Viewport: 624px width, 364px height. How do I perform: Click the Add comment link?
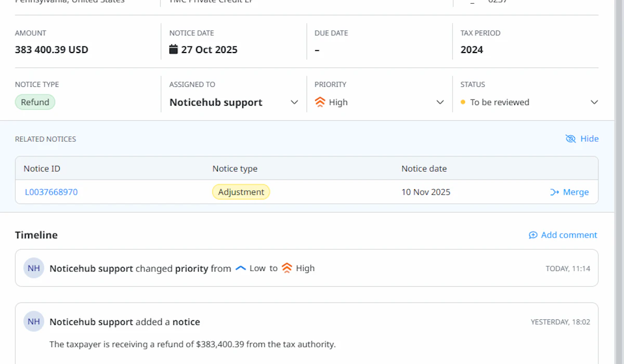(569, 235)
